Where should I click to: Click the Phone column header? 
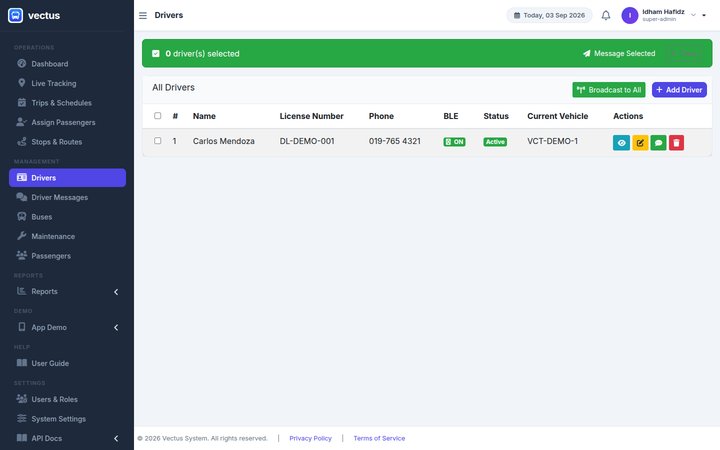pos(381,116)
